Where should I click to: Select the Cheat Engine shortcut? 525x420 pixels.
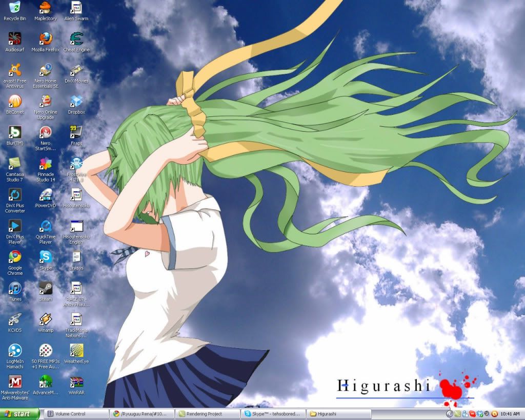pyautogui.click(x=76, y=39)
